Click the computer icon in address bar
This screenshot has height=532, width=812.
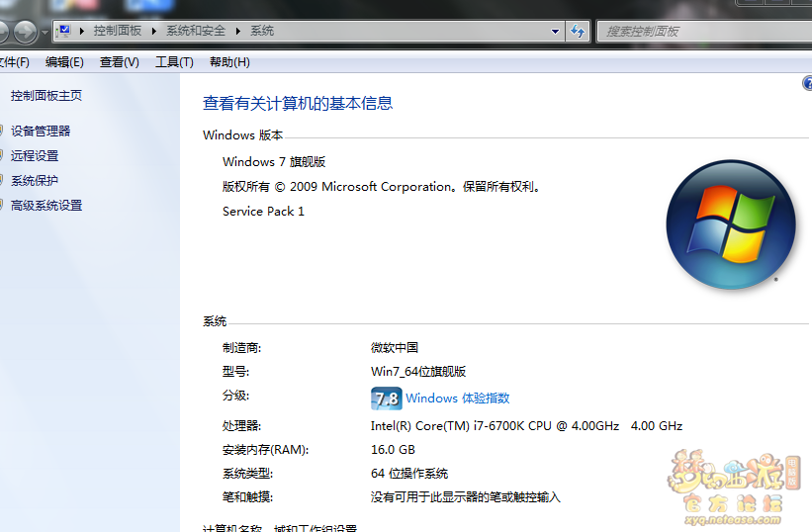[x=64, y=31]
